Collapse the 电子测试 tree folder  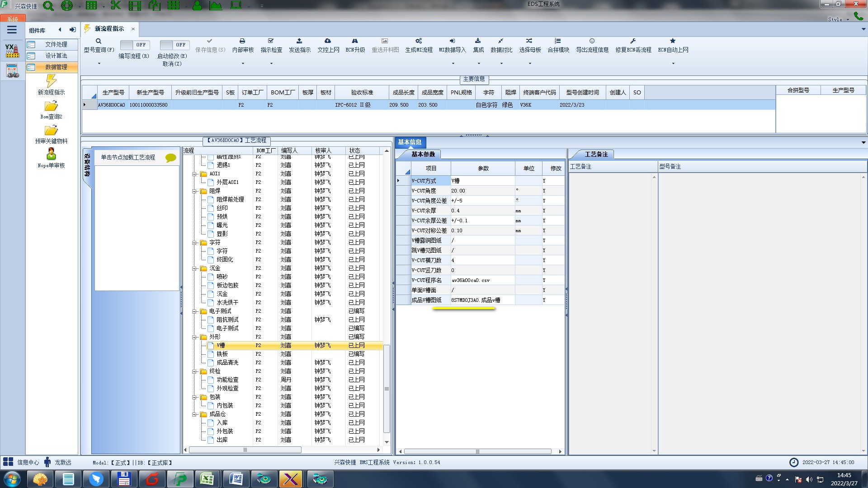click(x=195, y=311)
